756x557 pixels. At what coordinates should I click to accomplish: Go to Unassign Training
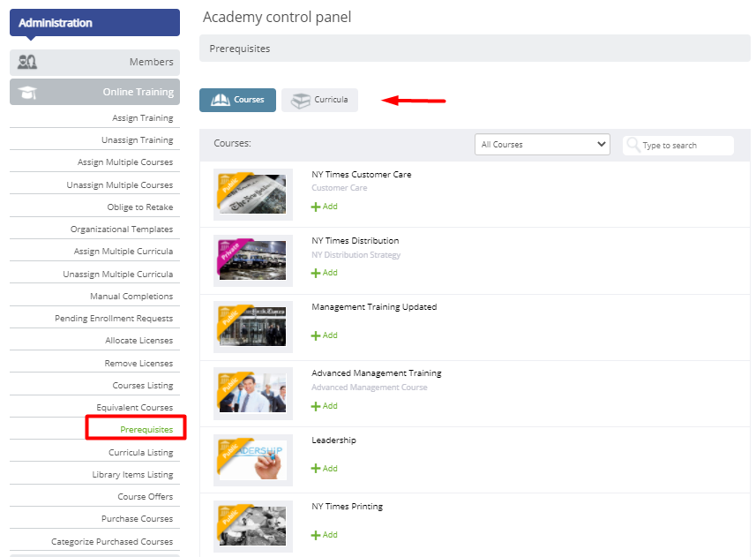[x=137, y=139]
